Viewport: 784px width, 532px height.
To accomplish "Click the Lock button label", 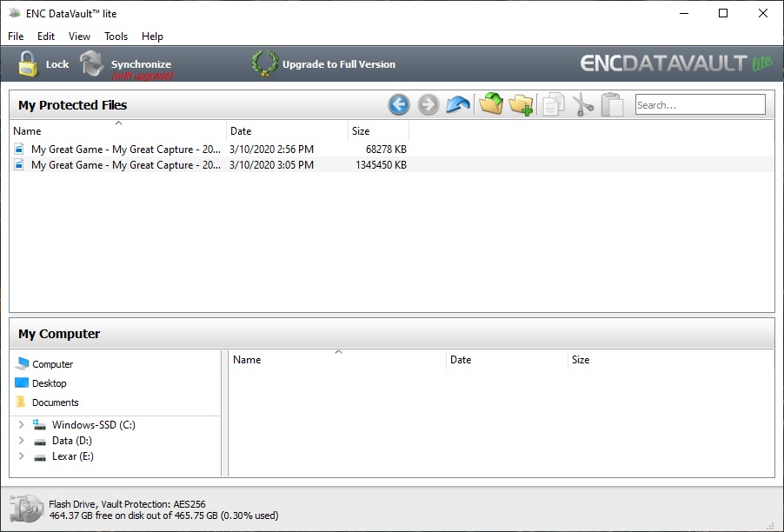I will (57, 64).
